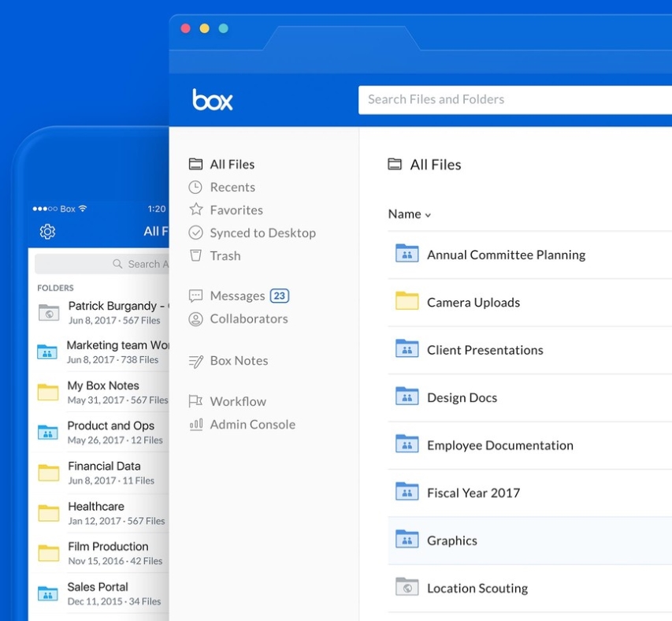Select the browser tab at the top

point(342,38)
